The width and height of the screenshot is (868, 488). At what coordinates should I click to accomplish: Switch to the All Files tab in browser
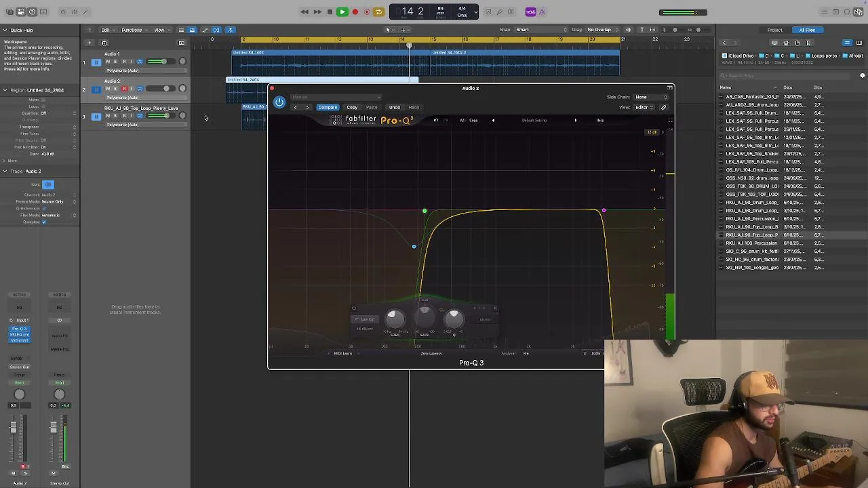click(807, 30)
